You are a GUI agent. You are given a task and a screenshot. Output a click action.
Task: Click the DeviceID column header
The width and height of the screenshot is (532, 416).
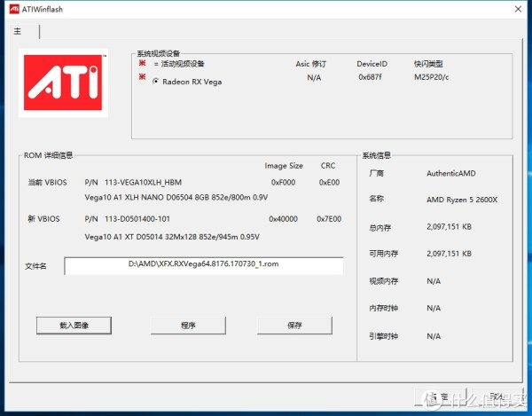click(372, 64)
